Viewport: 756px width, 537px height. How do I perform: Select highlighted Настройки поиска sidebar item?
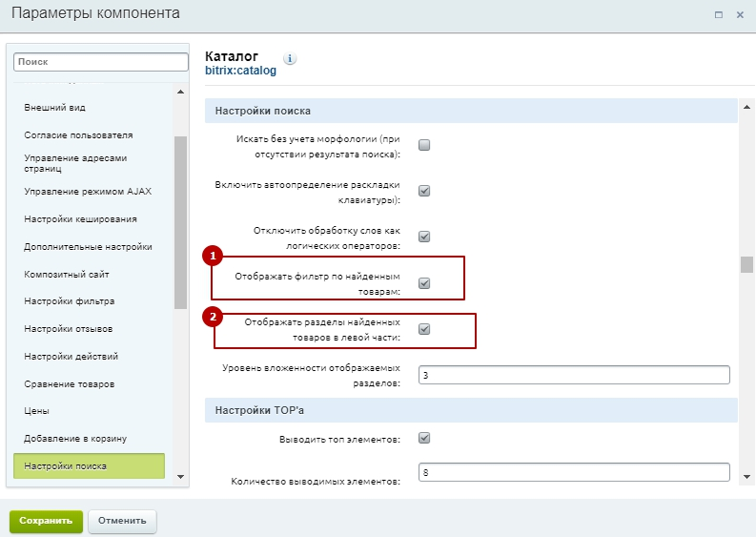click(x=90, y=466)
